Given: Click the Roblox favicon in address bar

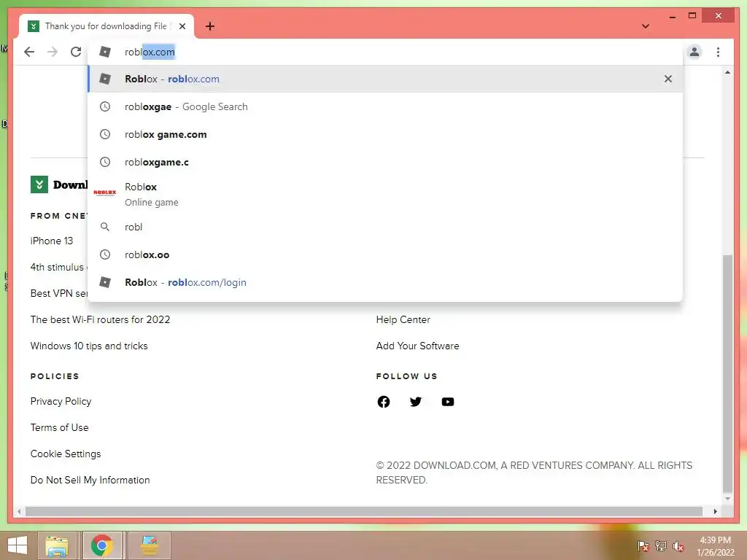Looking at the screenshot, I should pyautogui.click(x=105, y=52).
